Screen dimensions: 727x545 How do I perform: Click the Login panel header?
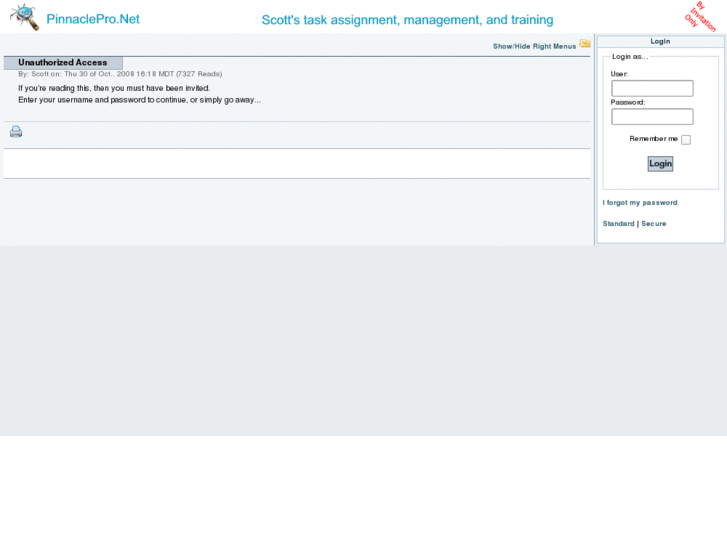tap(660, 41)
